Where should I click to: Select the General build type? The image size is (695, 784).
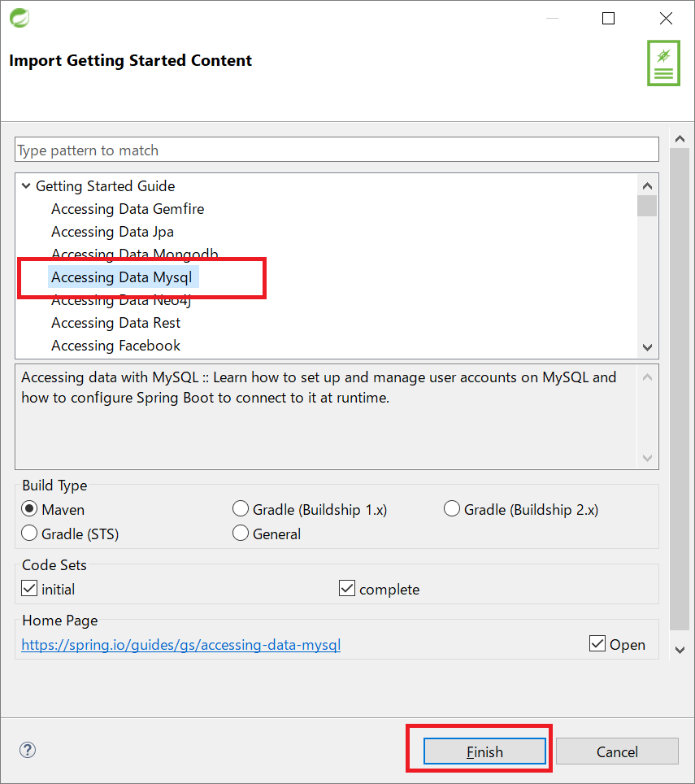[241, 534]
